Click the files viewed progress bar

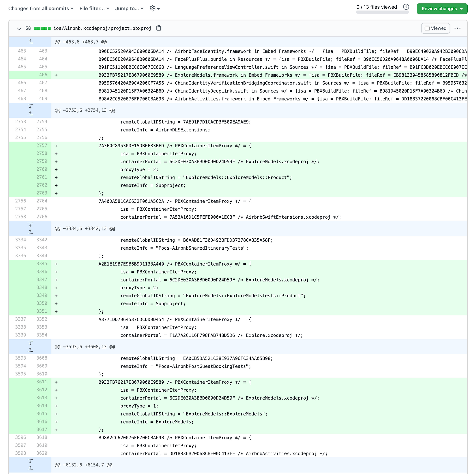coord(382,12)
